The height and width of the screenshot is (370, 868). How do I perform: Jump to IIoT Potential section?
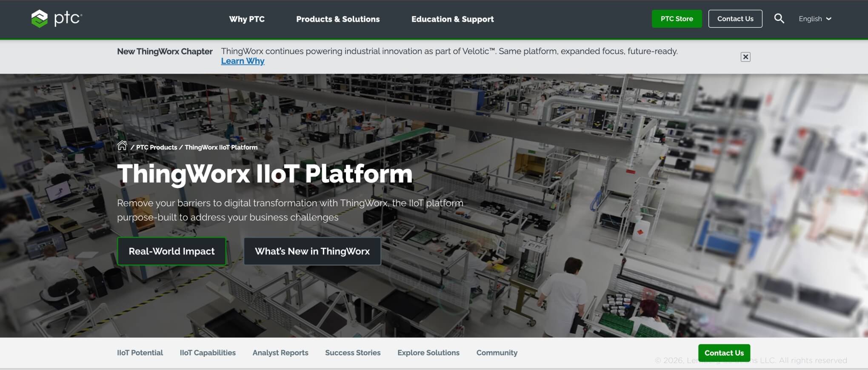(x=140, y=353)
